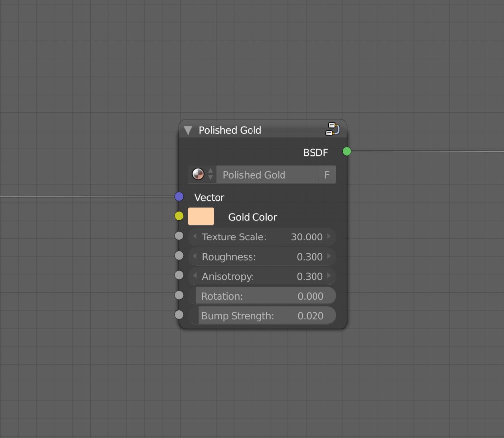Click the up stepper arrow beside the datablock selector
This screenshot has height=438, width=504.
211,171
